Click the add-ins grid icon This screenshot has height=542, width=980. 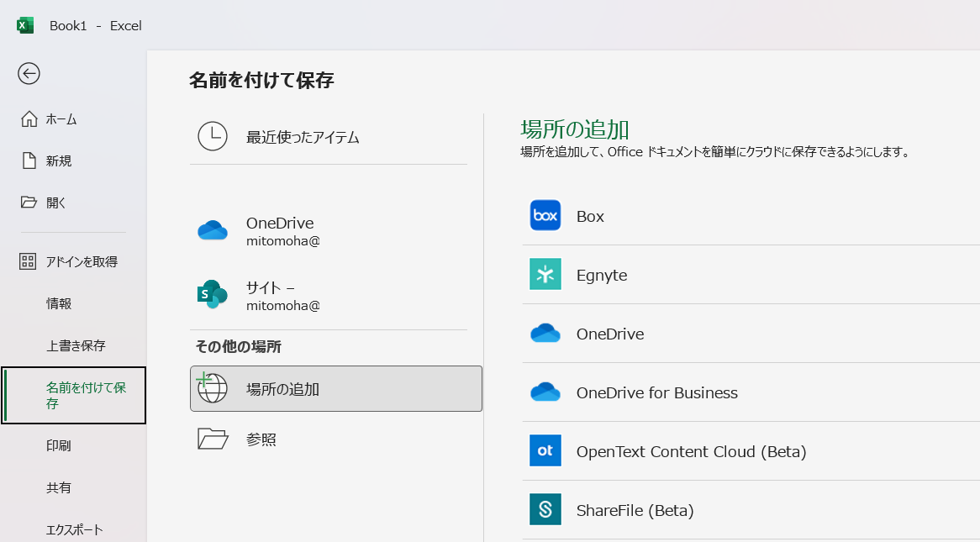28,261
